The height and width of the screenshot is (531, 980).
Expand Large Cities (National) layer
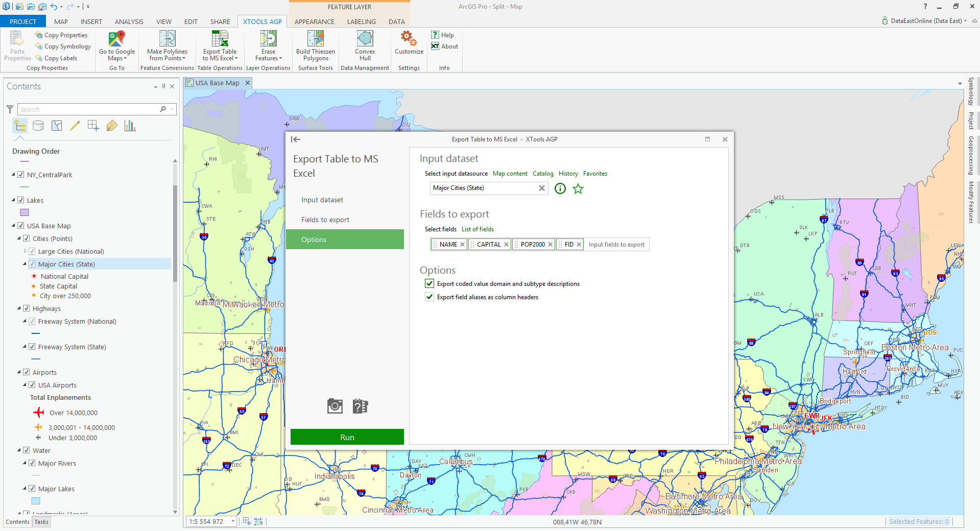point(25,251)
